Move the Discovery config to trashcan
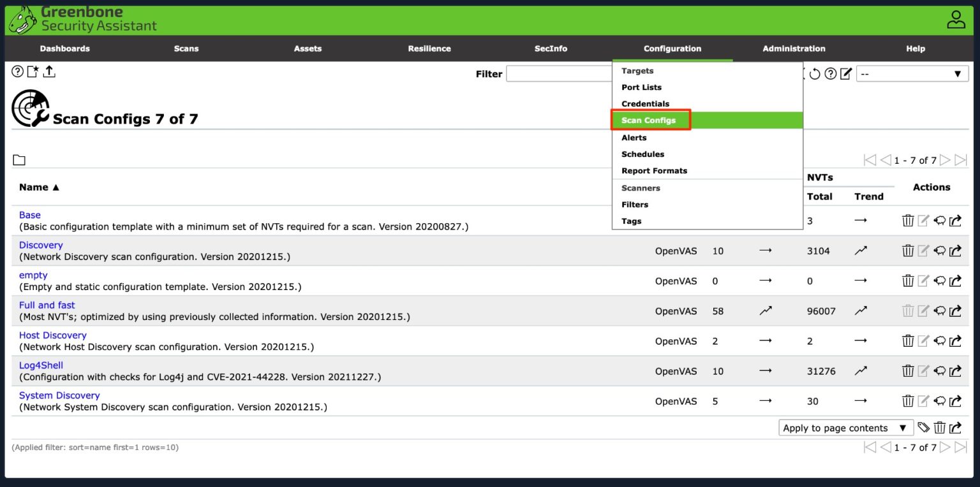Screen dimensions: 980x487 [x=908, y=251]
